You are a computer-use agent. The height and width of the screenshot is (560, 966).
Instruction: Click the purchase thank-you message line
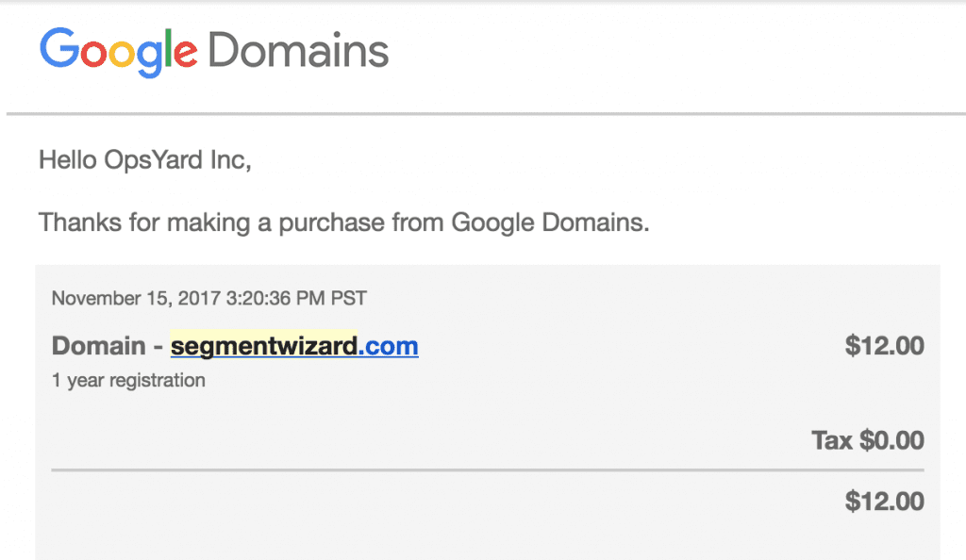pyautogui.click(x=343, y=222)
